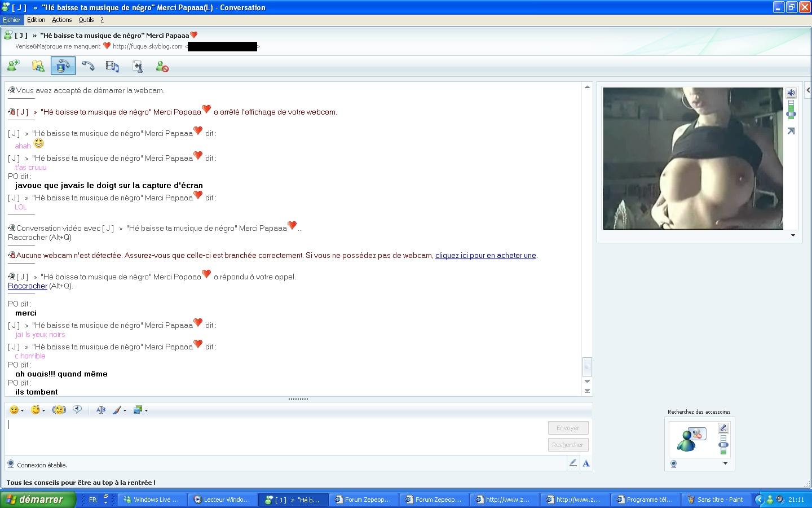Click the pen icon beside own avatar
Viewport: 812px width, 508px height.
coord(723,428)
